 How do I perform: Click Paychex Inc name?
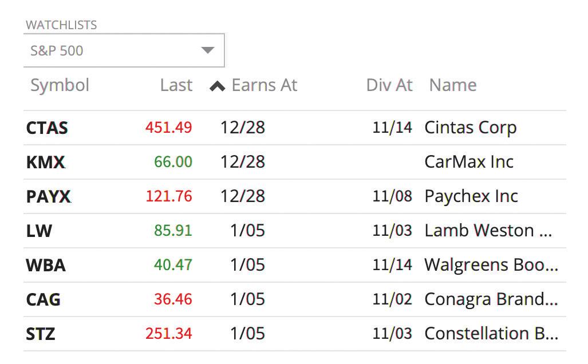click(x=471, y=196)
